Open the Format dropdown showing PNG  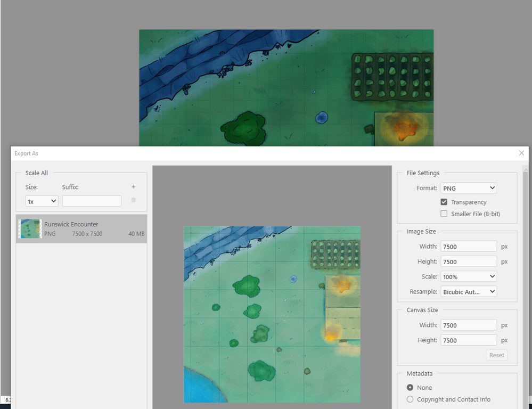[469, 188]
